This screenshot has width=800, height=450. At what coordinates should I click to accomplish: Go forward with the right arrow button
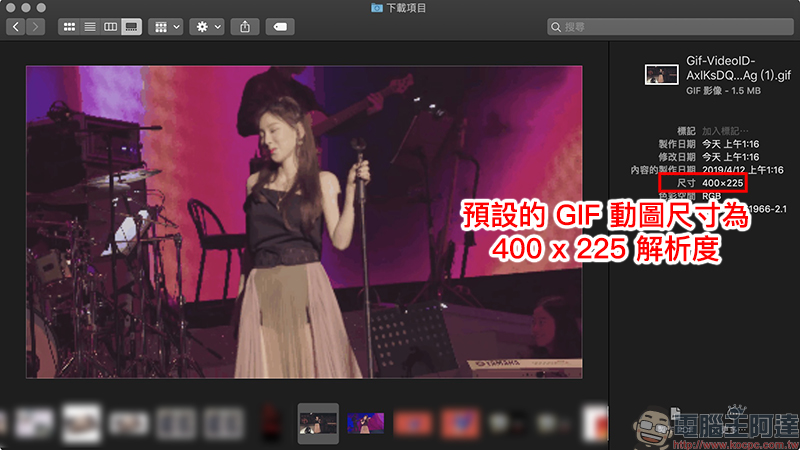coord(35,27)
